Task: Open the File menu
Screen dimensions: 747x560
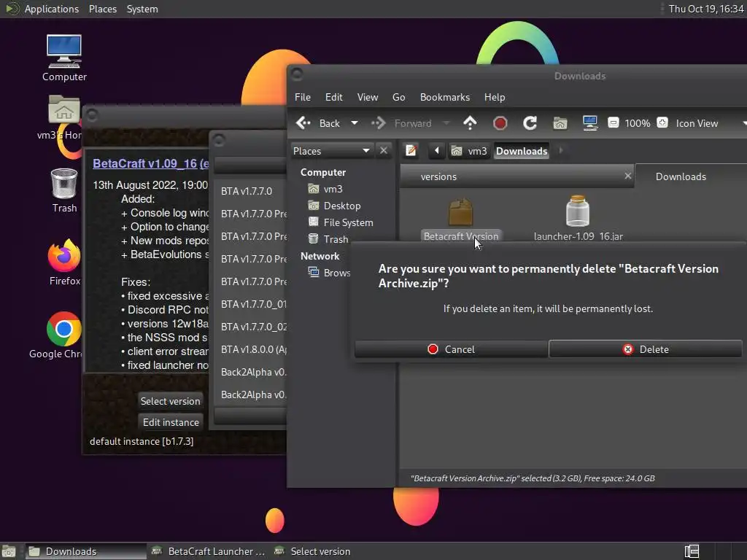Action: pyautogui.click(x=303, y=97)
